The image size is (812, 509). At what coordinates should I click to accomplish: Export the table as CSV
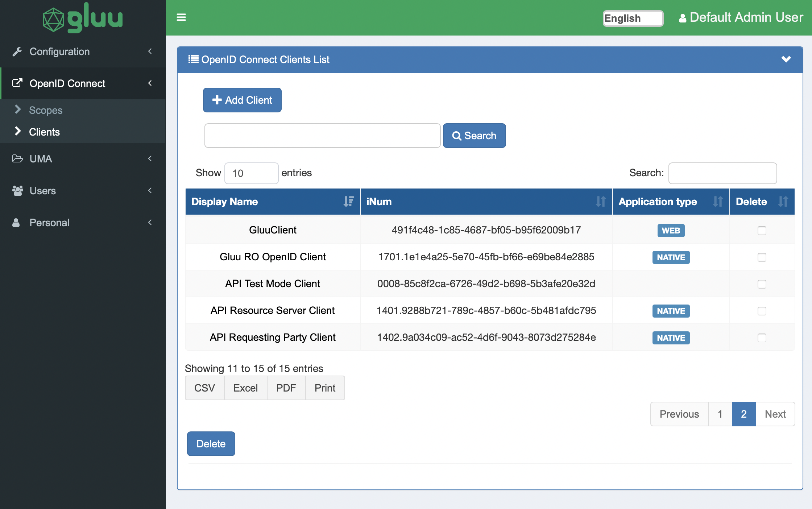(x=204, y=388)
